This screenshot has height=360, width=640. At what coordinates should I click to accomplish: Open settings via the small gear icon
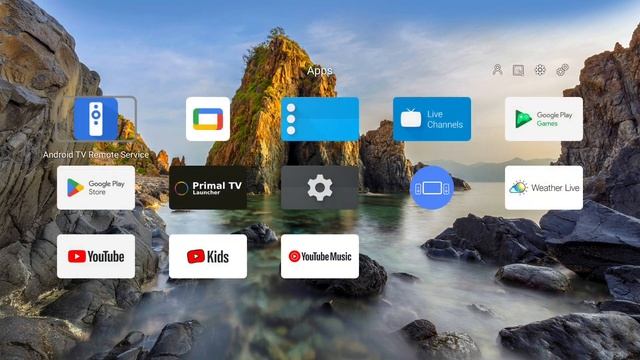[540, 70]
